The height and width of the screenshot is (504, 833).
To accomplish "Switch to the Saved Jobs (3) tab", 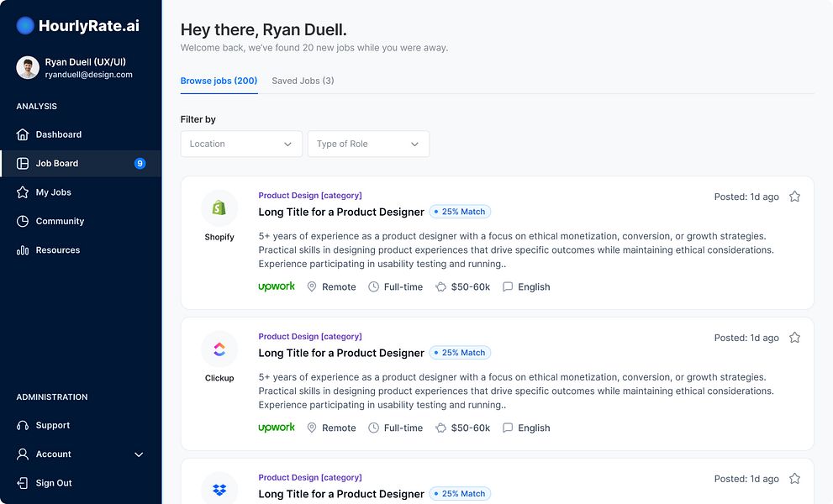I will pyautogui.click(x=303, y=81).
